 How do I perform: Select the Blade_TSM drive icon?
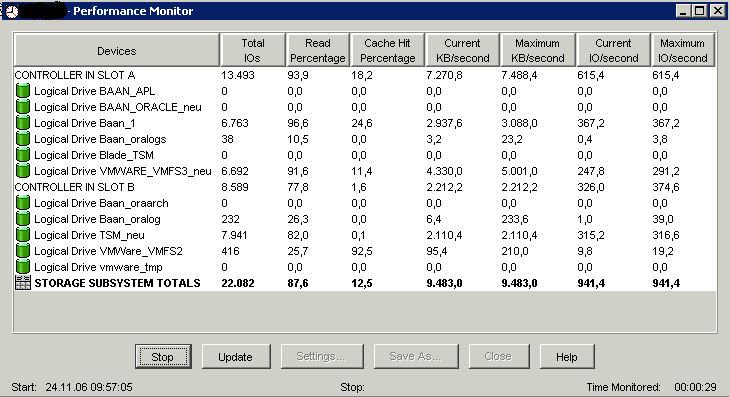23,155
